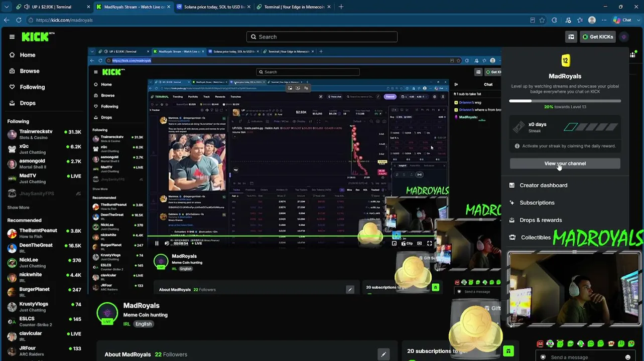The image size is (644, 361).
Task: Reload the page with the refresh icon
Action: point(19,20)
